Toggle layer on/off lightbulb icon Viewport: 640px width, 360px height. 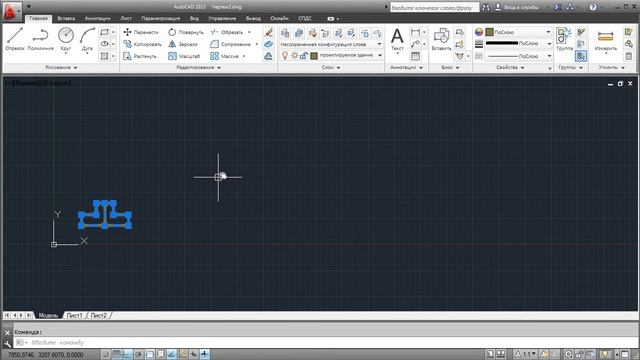pos(285,56)
